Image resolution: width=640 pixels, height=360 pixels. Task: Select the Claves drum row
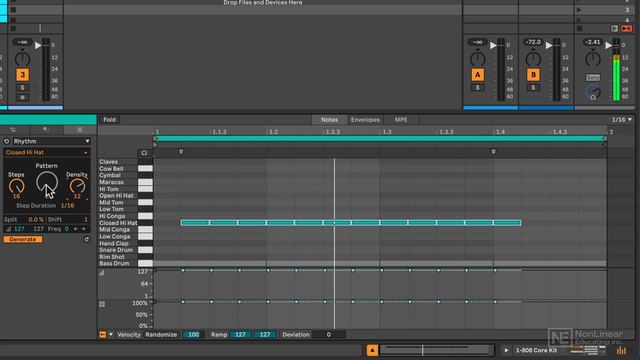pyautogui.click(x=117, y=162)
